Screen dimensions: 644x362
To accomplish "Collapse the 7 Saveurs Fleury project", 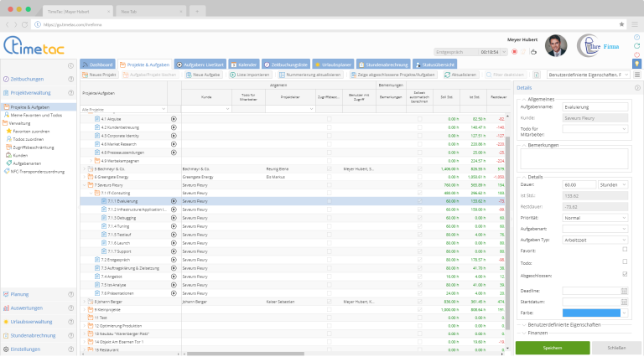I will (85, 184).
